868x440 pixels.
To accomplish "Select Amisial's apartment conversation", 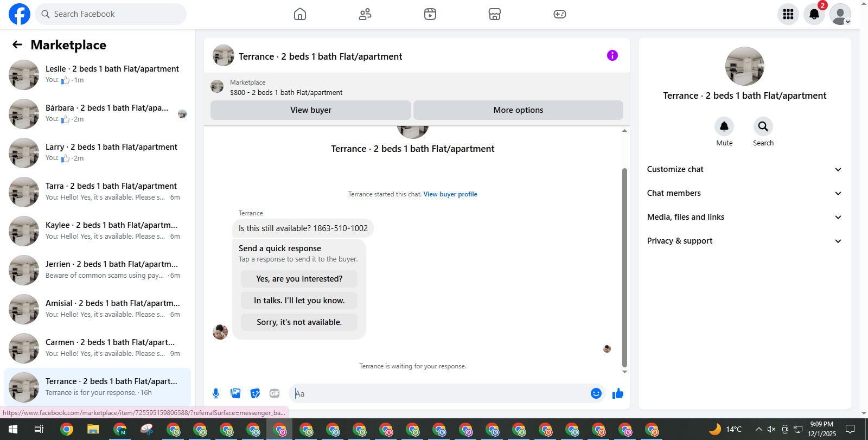I will (x=98, y=309).
